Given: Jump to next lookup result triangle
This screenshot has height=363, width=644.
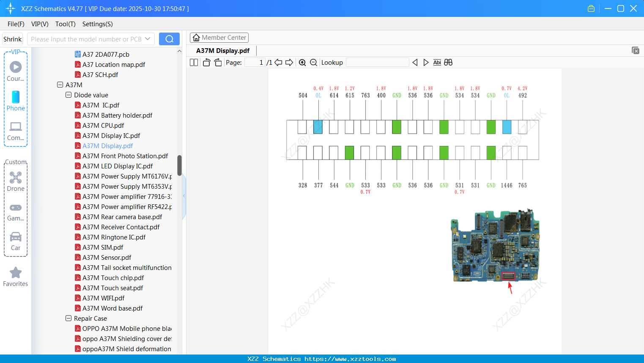Looking at the screenshot, I should pos(426,62).
